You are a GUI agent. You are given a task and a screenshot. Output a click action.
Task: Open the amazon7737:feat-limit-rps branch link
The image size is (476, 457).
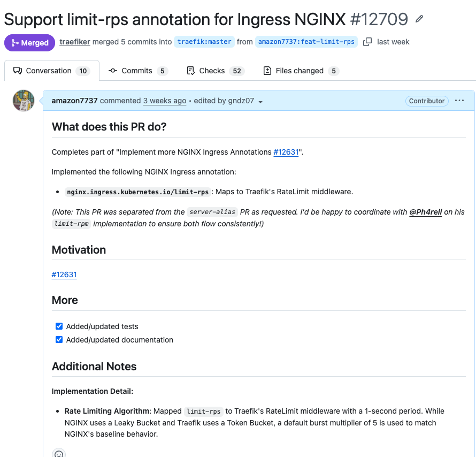[x=306, y=42]
